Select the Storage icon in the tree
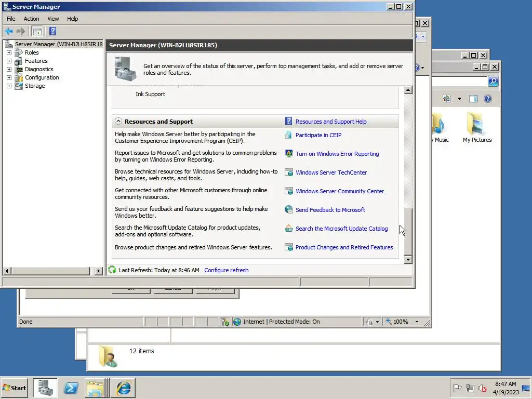This screenshot has width=532, height=399. (19, 86)
